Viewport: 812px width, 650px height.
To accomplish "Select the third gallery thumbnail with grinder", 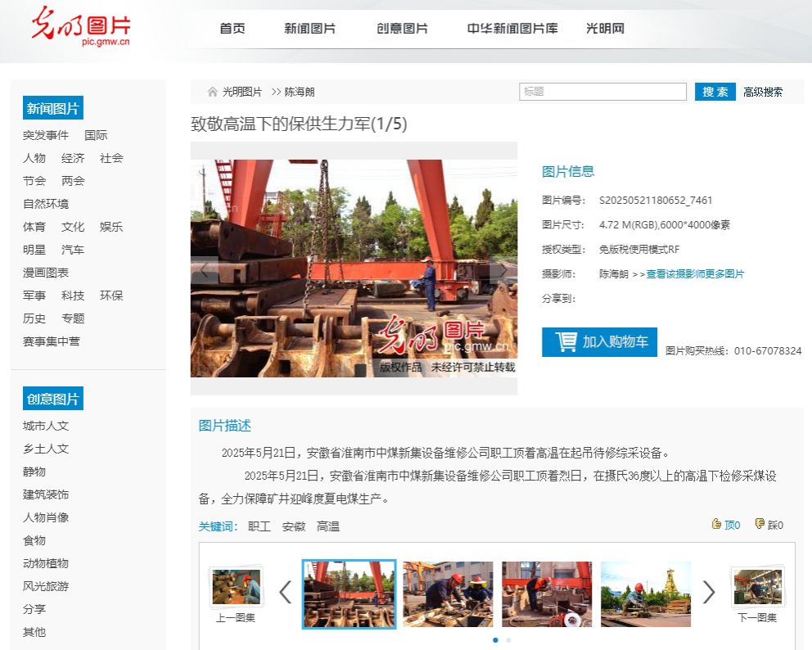I will pos(547,594).
